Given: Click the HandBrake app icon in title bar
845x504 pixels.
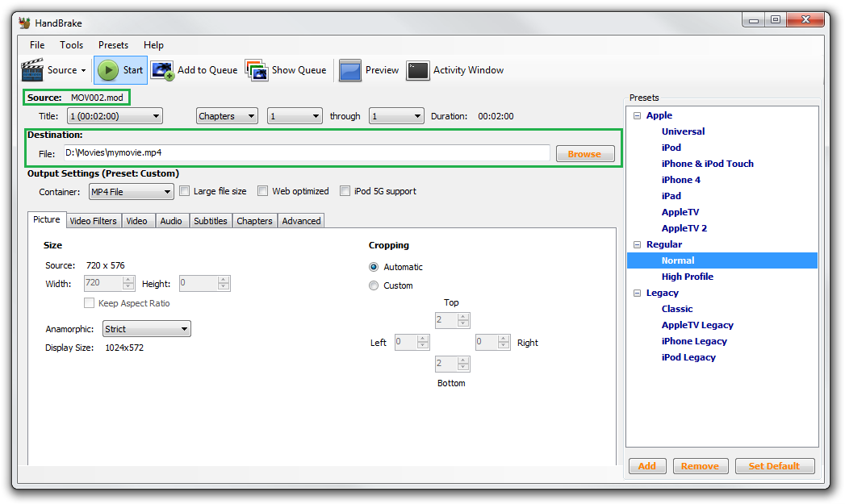Looking at the screenshot, I should (x=25, y=23).
